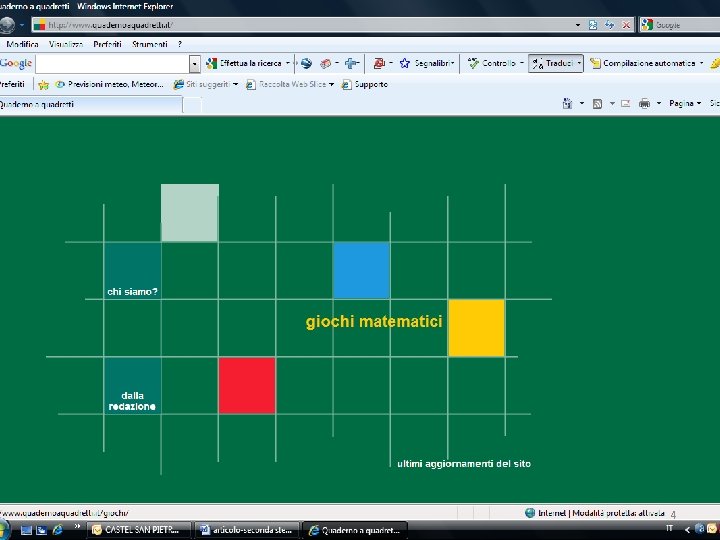The width and height of the screenshot is (720, 540).
Task: Click the stop loading red X icon
Action: pos(626,25)
